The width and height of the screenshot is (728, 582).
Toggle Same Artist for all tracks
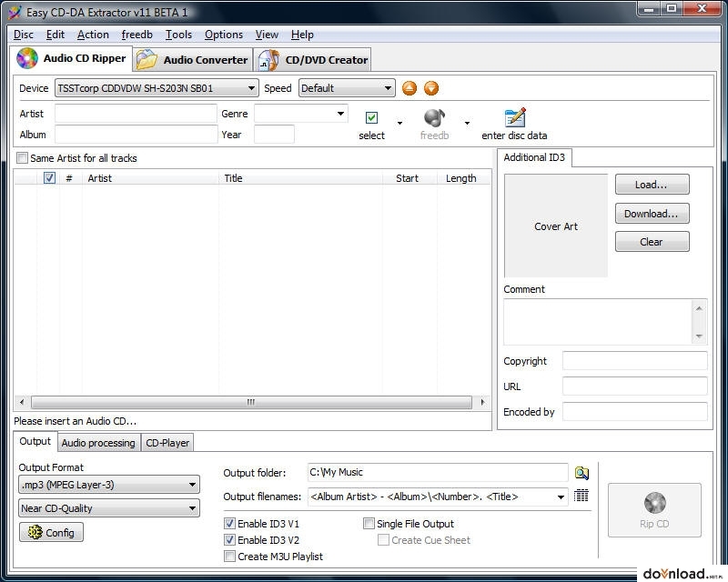point(22,158)
